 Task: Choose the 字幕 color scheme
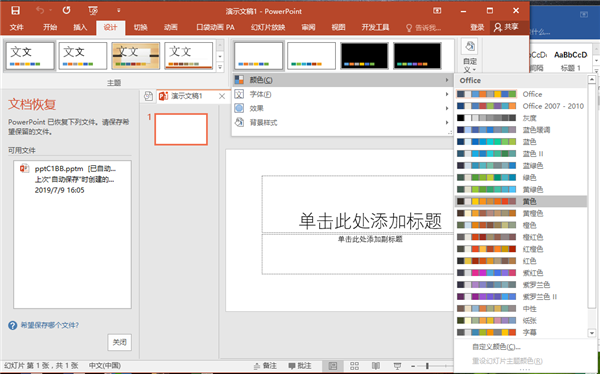(x=521, y=332)
